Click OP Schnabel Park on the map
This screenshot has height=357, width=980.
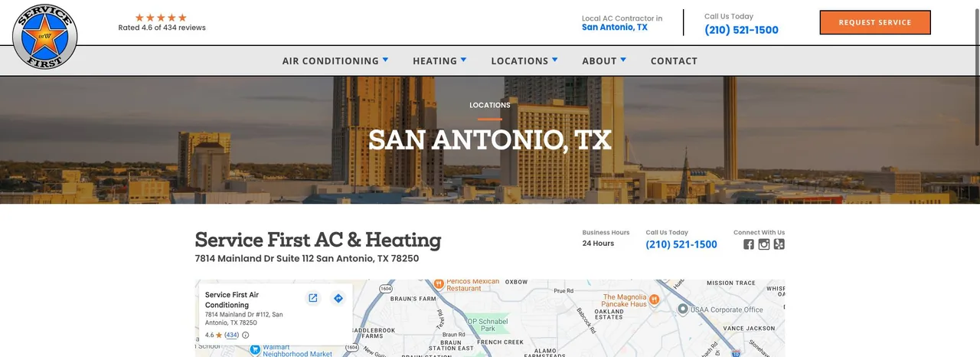[x=488, y=324]
